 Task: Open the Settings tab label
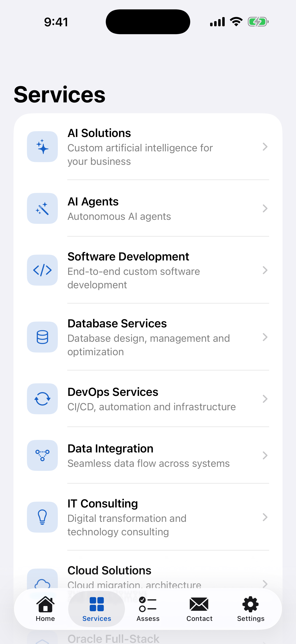point(250,619)
